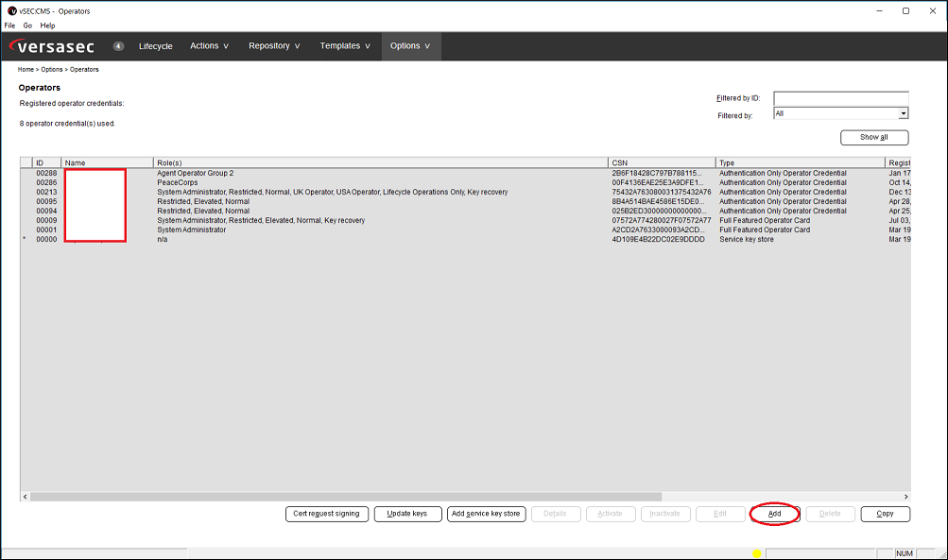Image resolution: width=948 pixels, height=560 pixels.
Task: Click the horizontal scrollbar left arrow
Action: click(25, 497)
